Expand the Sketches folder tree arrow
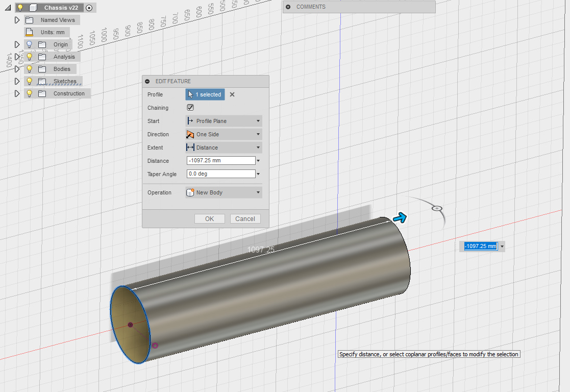Image resolution: width=570 pixels, height=392 pixels. 17,81
